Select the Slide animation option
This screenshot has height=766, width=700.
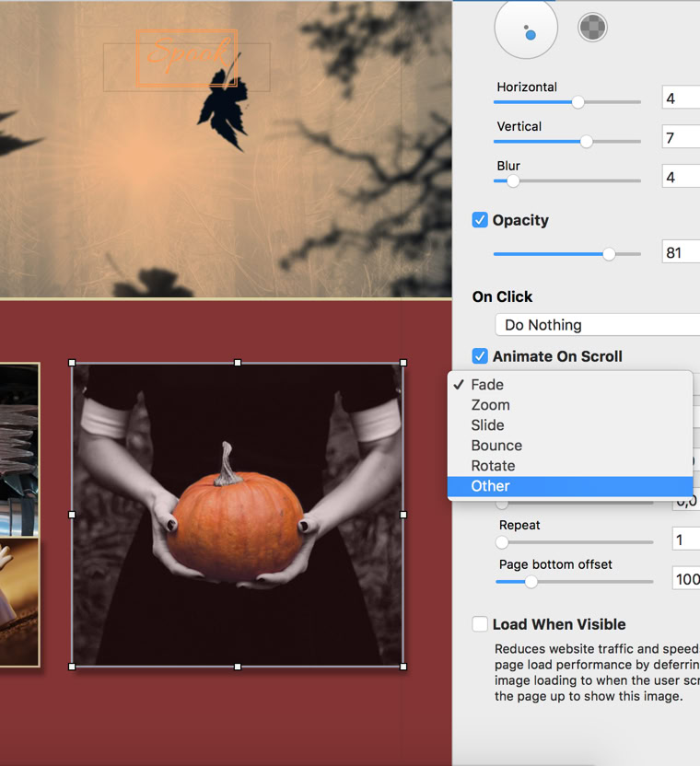coord(487,425)
